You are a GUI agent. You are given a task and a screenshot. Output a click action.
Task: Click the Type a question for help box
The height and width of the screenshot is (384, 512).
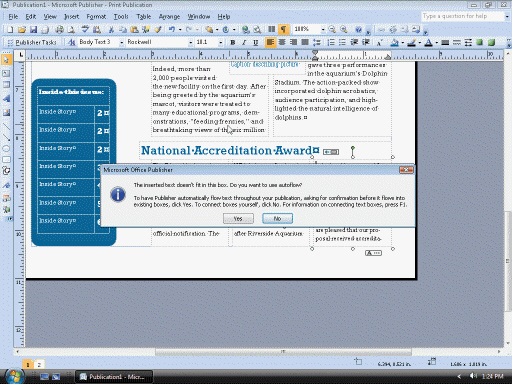[463, 16]
